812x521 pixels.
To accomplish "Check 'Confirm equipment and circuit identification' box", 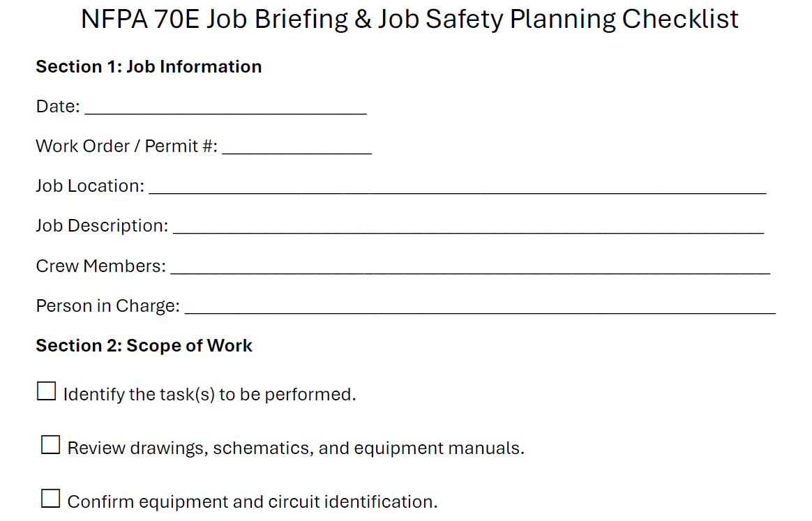I will pos(51,499).
